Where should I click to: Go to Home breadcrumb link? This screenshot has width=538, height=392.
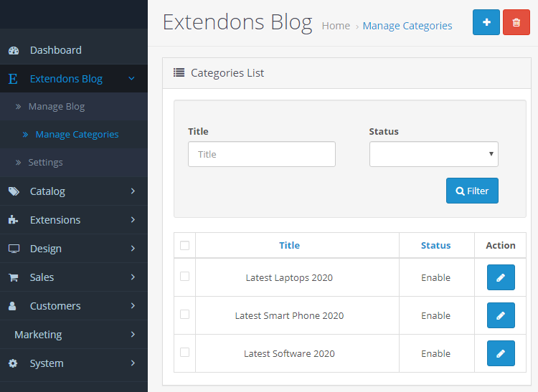tap(336, 26)
